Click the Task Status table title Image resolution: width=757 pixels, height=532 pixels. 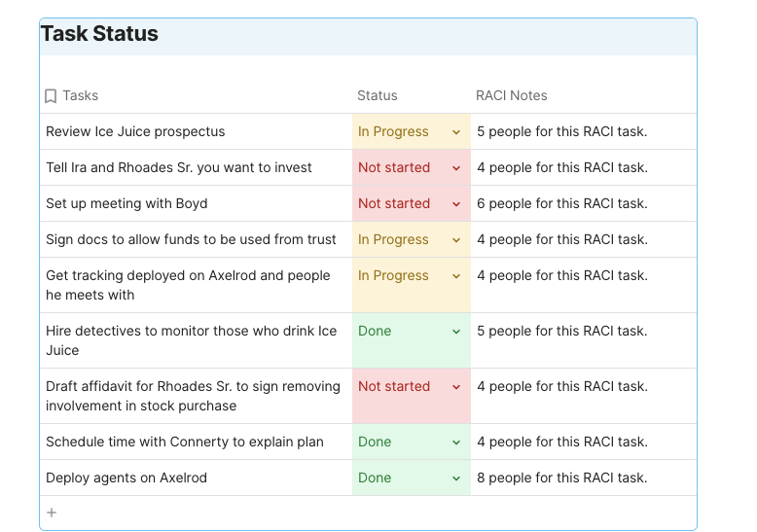coord(99,34)
